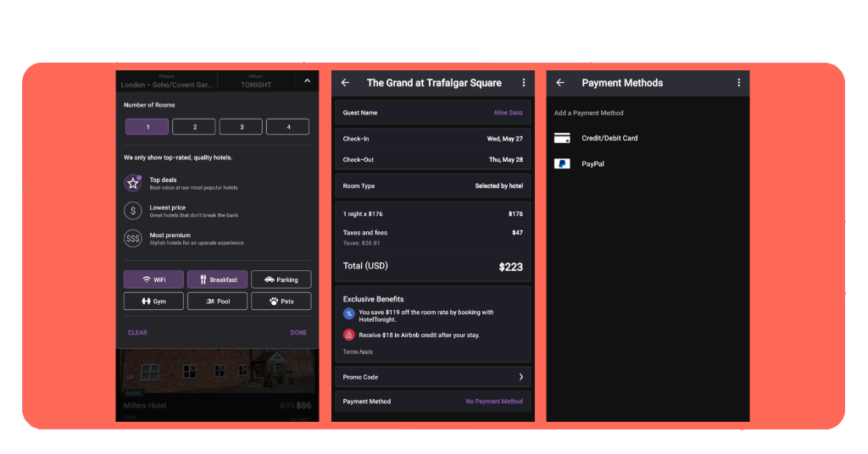
Task: Click the Taxes and fees $47 line
Action: [433, 232]
